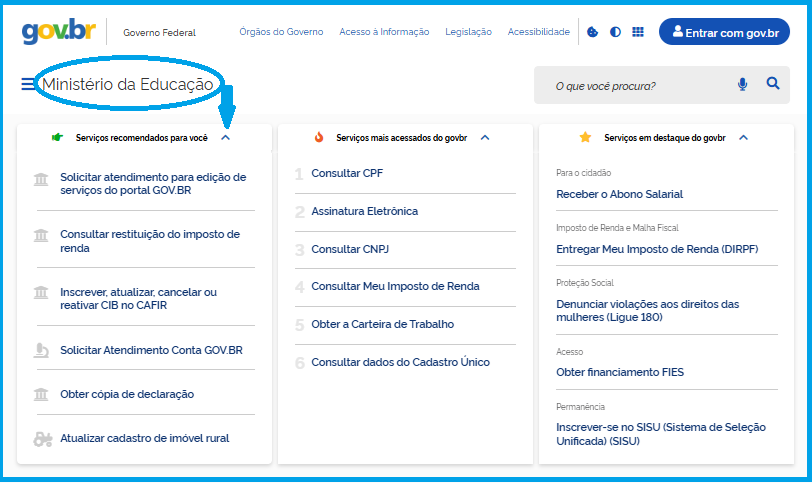Open Acessibilidade menu item
Image resolution: width=812 pixels, height=483 pixels.
pos(539,32)
